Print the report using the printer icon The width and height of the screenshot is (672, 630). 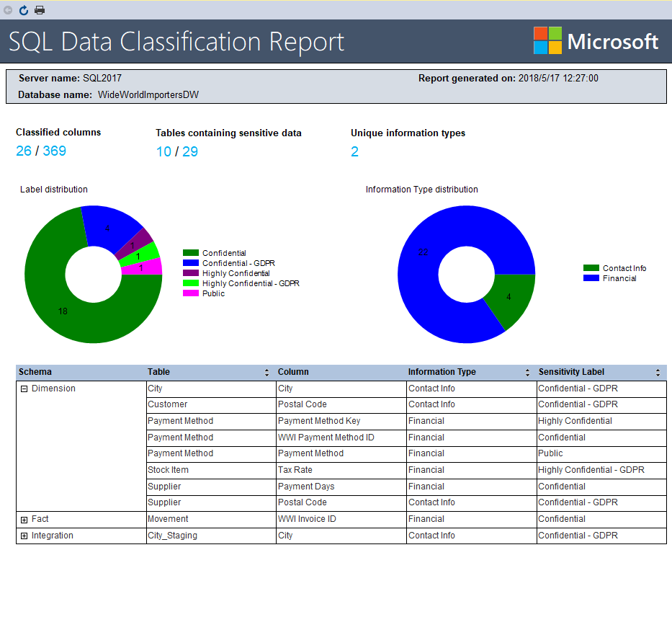(40, 10)
